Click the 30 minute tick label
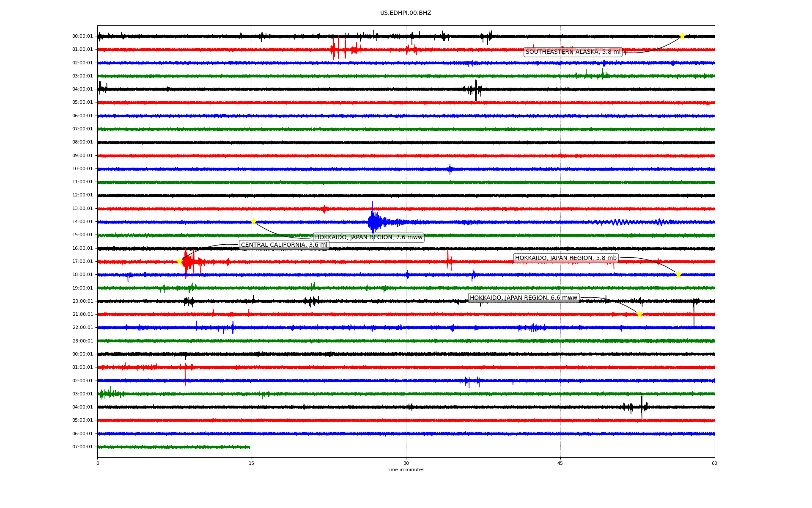Viewport: 812px width, 508px height. click(406, 463)
